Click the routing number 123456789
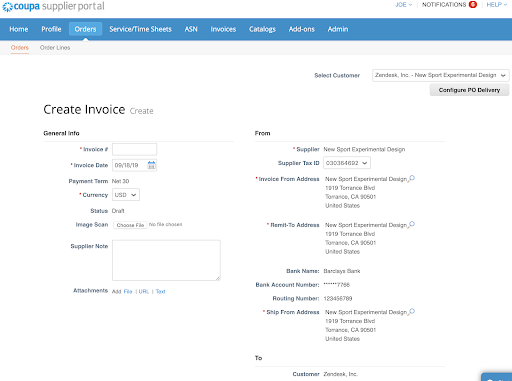Viewport: 512px width, 381px height. pos(338,298)
